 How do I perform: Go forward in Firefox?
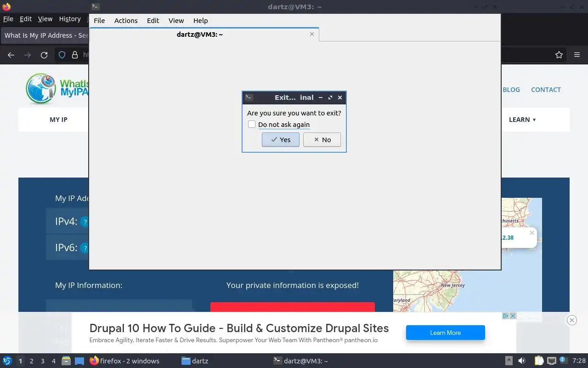pos(28,55)
